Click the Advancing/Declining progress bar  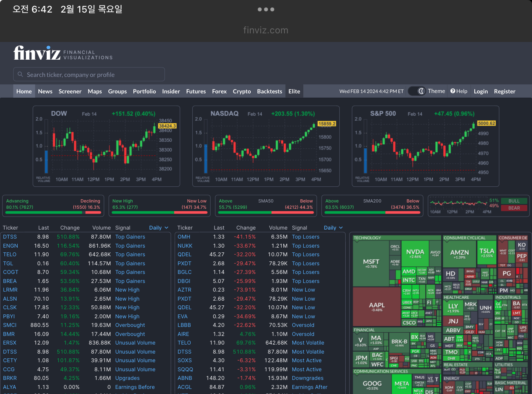[53, 212]
